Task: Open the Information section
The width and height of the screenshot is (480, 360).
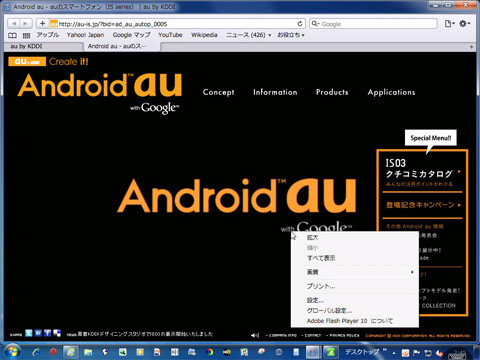Action: [275, 92]
